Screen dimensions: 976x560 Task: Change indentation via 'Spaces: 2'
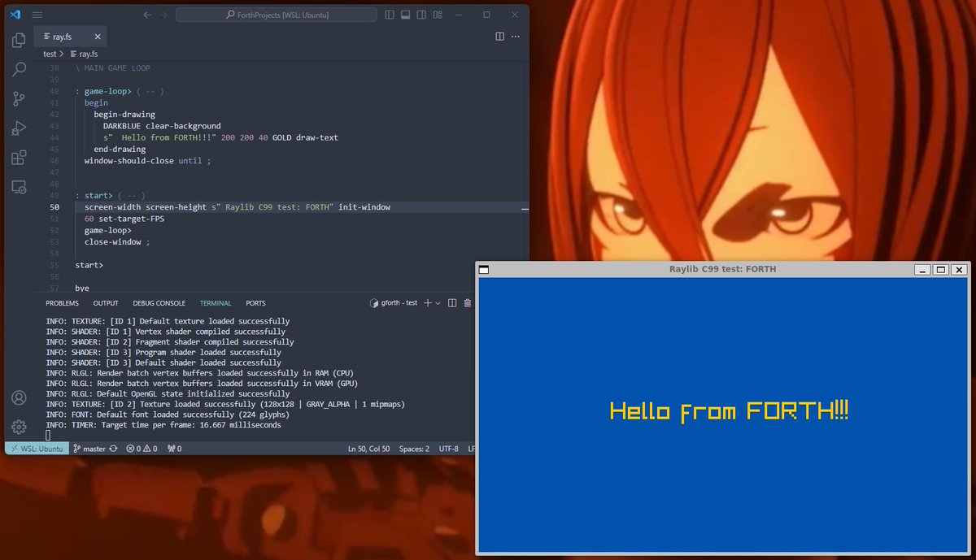414,449
